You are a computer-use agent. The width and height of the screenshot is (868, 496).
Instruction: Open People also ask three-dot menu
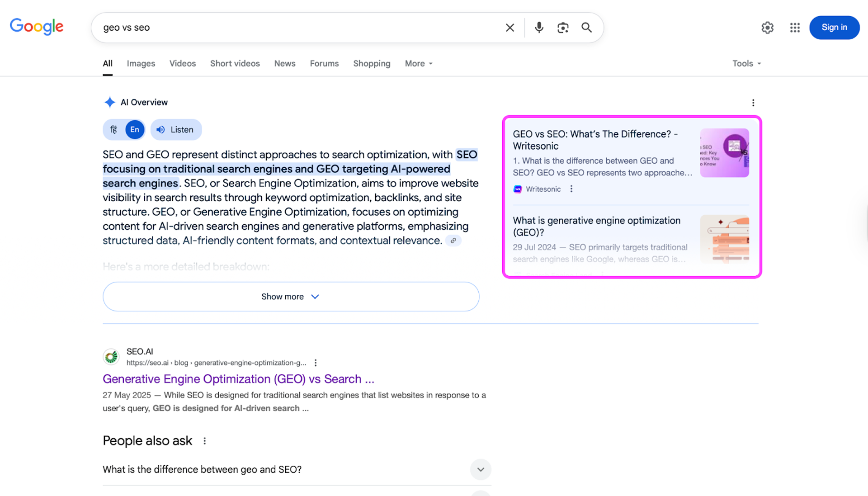pos(205,441)
